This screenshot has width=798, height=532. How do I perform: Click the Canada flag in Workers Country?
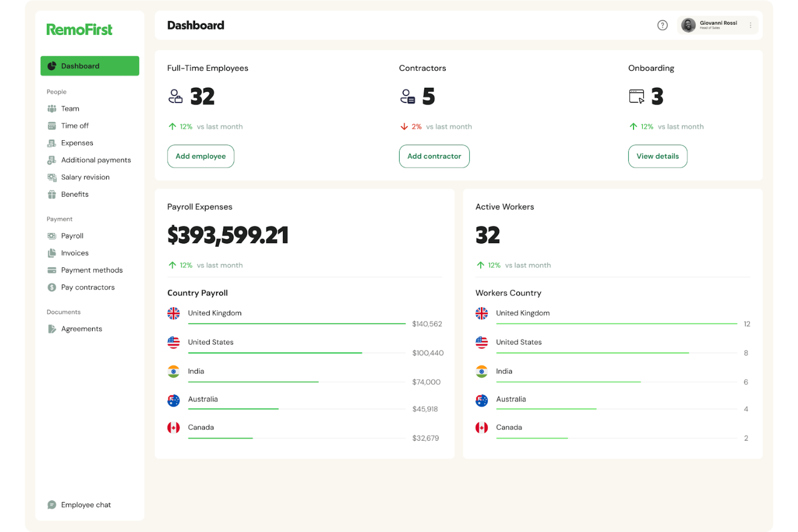pyautogui.click(x=481, y=427)
